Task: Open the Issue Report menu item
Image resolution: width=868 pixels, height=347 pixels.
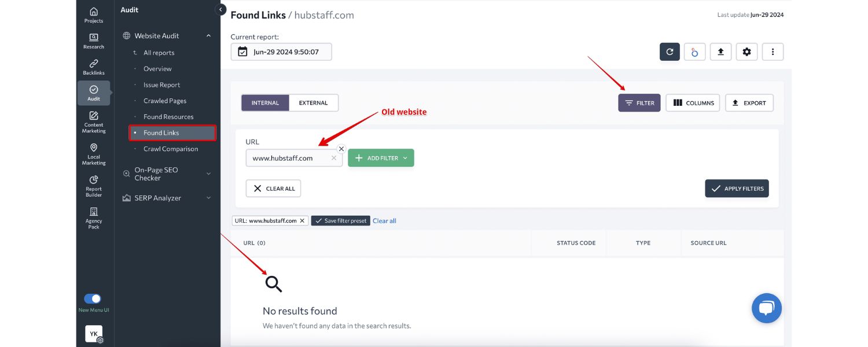Action: [x=161, y=84]
